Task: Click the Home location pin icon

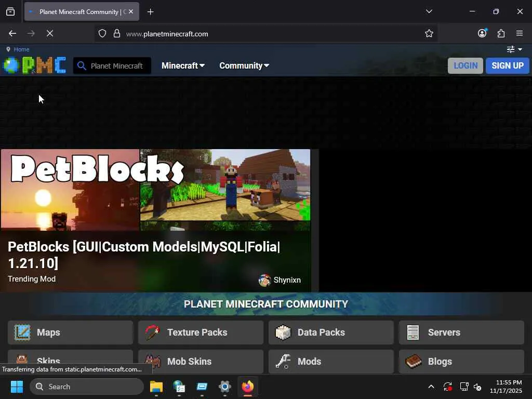Action: coord(8,49)
